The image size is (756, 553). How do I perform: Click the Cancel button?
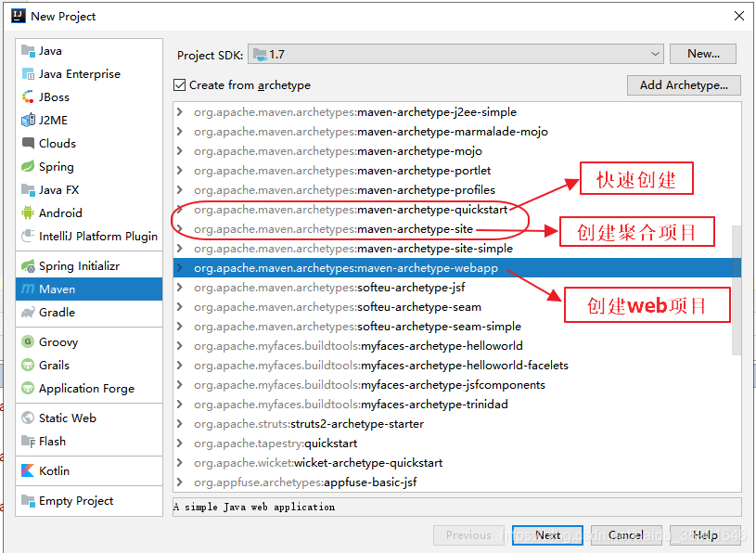click(x=626, y=535)
